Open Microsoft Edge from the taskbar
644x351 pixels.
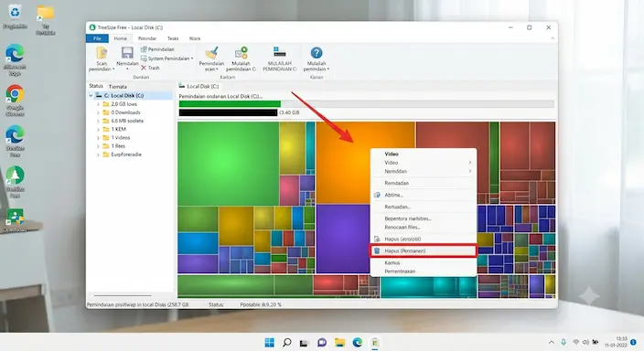pos(358,343)
